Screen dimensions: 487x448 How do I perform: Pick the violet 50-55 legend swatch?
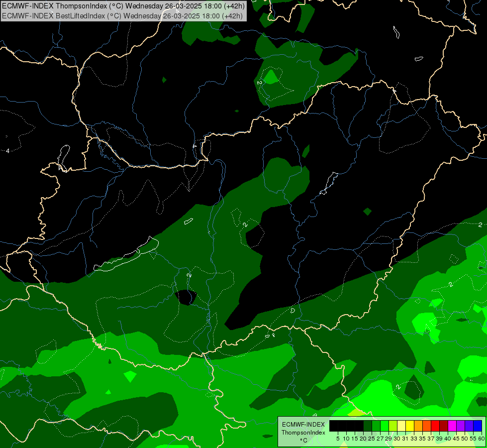(469, 426)
